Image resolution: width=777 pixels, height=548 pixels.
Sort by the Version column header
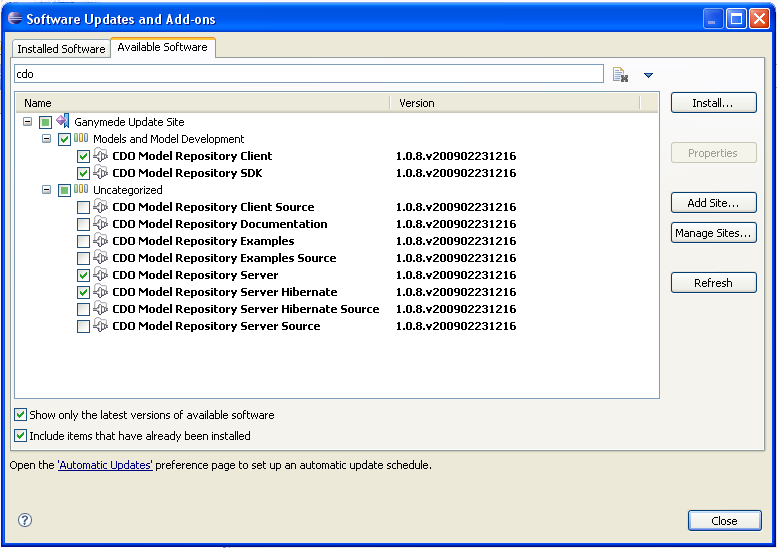click(515, 103)
